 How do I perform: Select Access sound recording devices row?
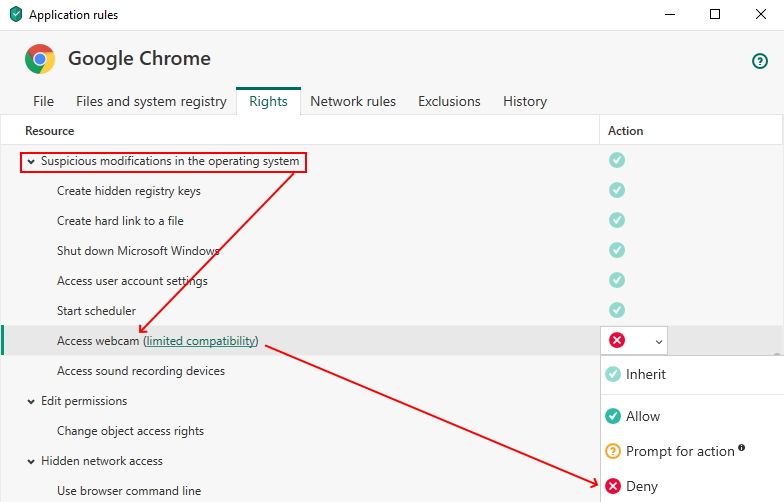[300, 370]
